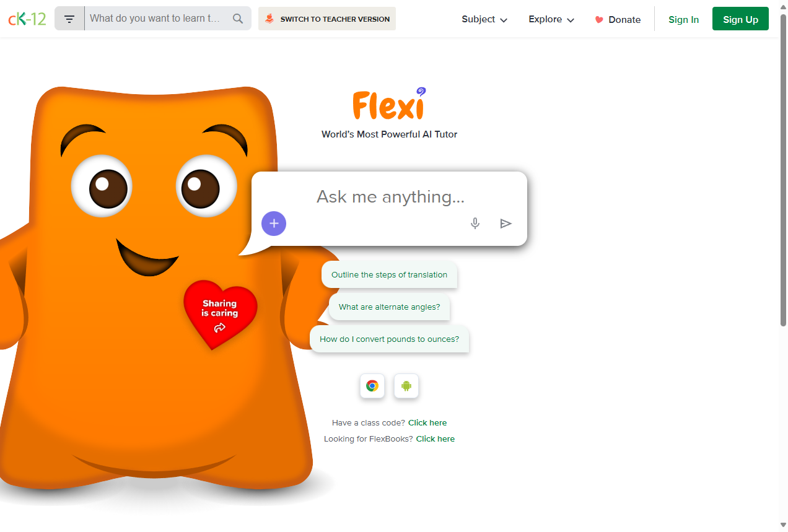Expand the Subject dropdown
This screenshot has height=532, width=788.
[x=484, y=19]
